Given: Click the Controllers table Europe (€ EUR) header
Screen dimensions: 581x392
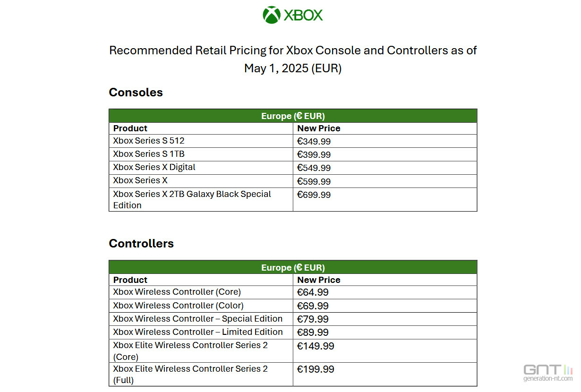Looking at the screenshot, I should [x=293, y=267].
